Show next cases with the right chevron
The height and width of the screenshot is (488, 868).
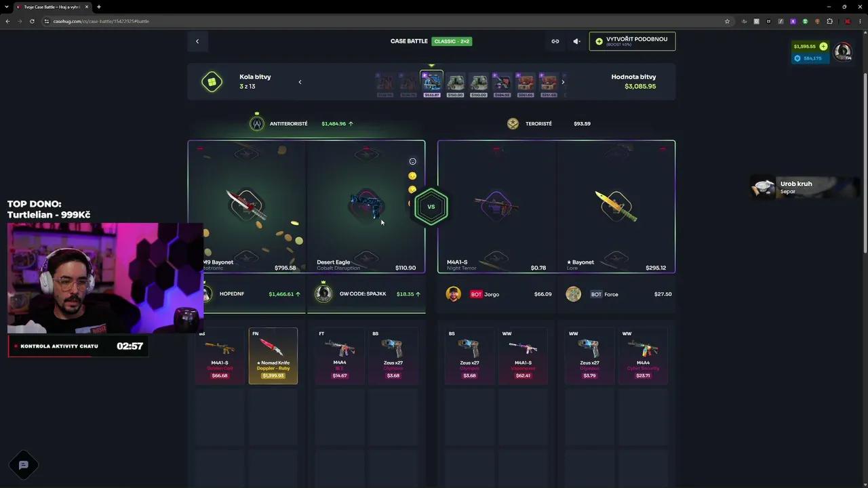[x=563, y=82]
